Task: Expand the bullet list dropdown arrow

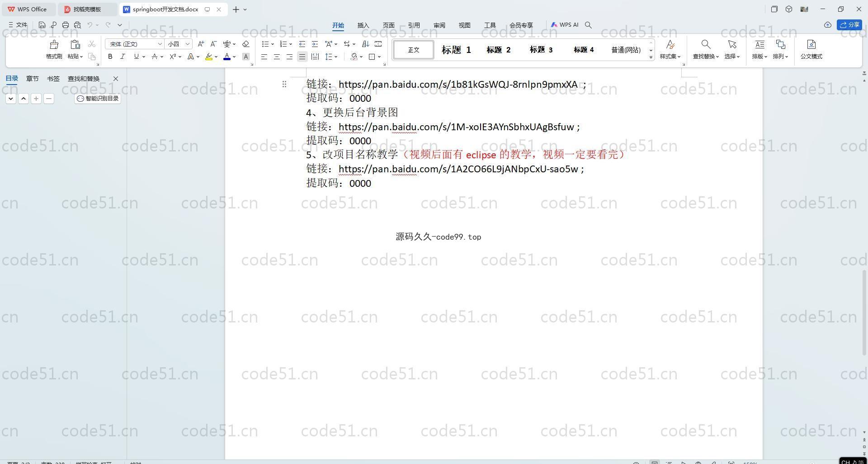Action: pyautogui.click(x=273, y=44)
